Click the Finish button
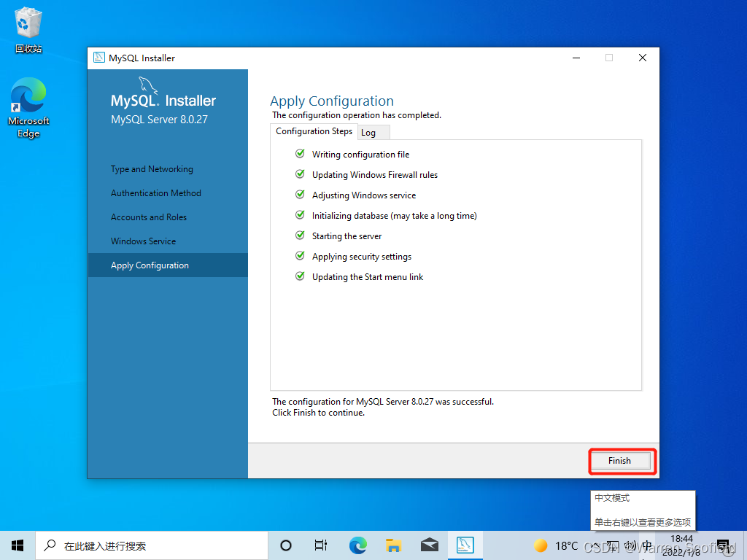Viewport: 747px width, 560px height. coord(620,461)
